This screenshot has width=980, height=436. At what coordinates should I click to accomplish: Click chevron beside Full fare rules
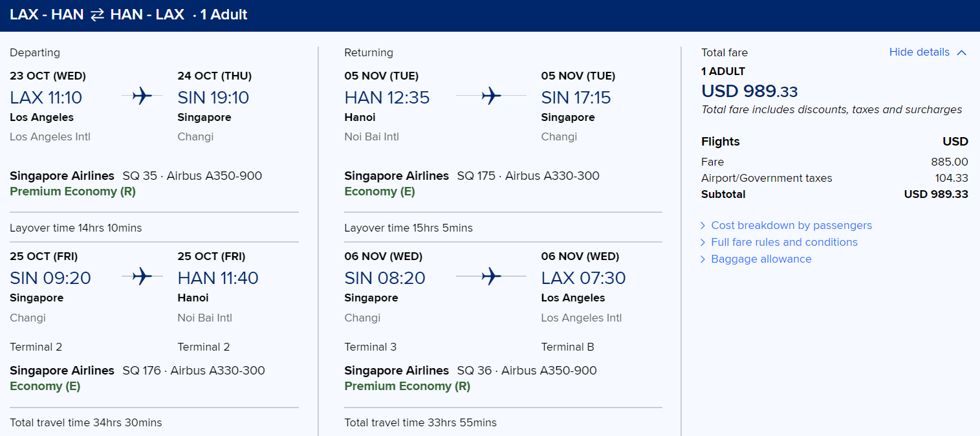coord(703,242)
